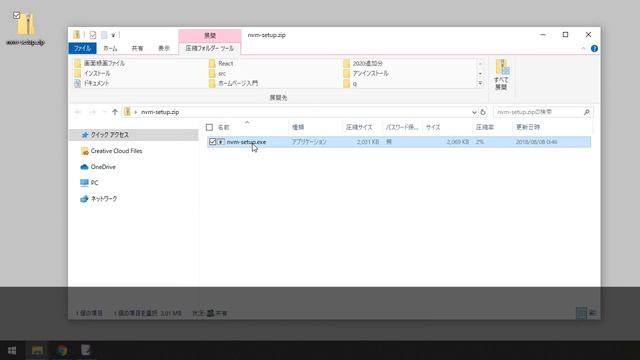Screen dimensions: 640x360
Task: Uncheck the nvm-setup.exe row checkbox
Action: click(212, 142)
